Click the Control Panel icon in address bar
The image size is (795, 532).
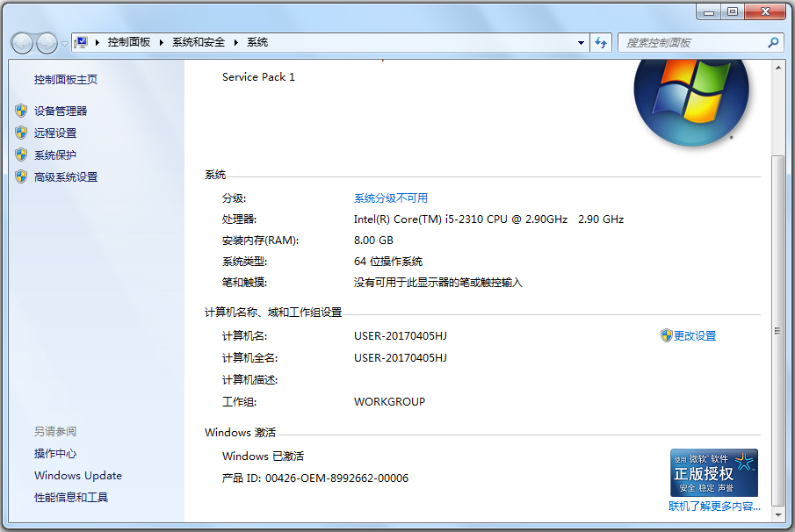click(x=79, y=41)
